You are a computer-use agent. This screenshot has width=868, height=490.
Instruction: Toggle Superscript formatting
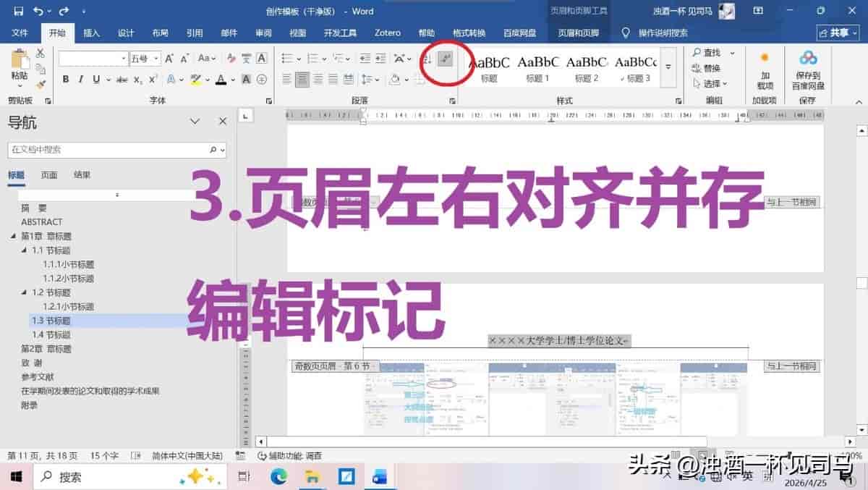[x=153, y=80]
